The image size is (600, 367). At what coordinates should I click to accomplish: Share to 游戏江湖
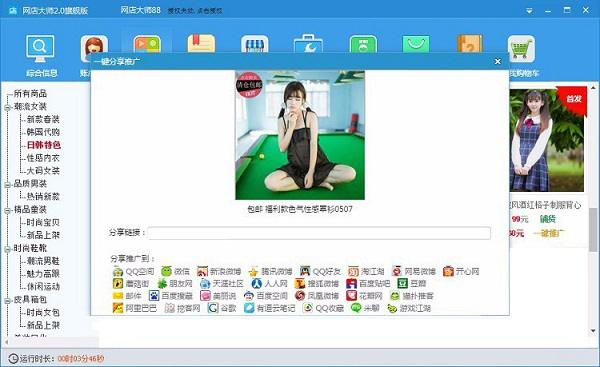coord(409,308)
